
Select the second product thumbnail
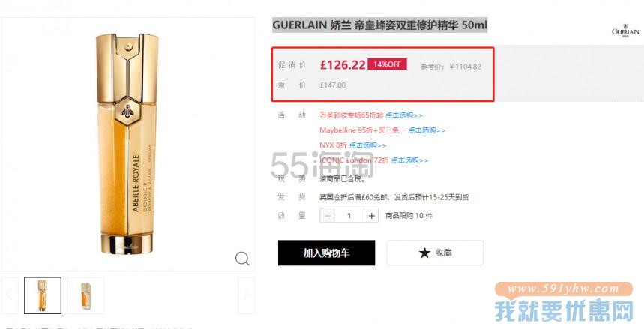coord(85,295)
